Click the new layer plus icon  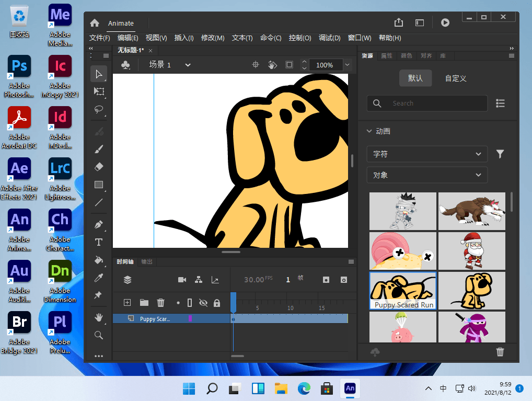click(127, 303)
